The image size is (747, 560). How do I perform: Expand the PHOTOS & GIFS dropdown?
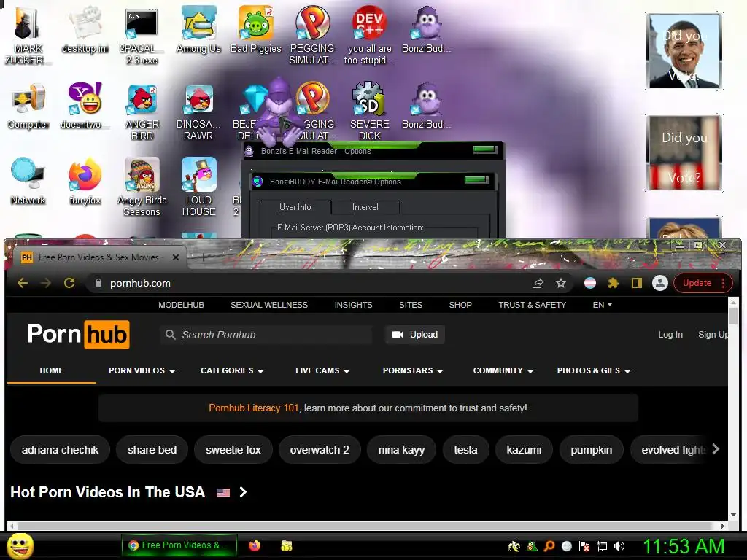[594, 370]
